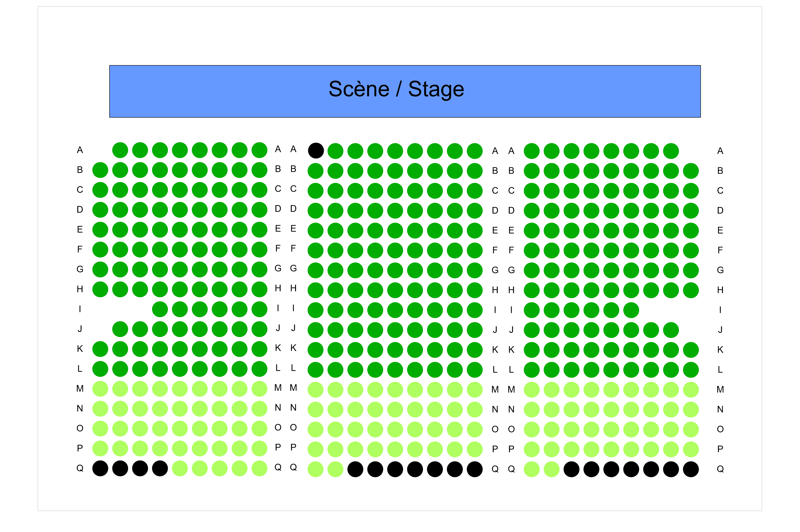The width and height of the screenshot is (800, 532).
Task: Pick the last seat in right row J
Action: pos(671,330)
